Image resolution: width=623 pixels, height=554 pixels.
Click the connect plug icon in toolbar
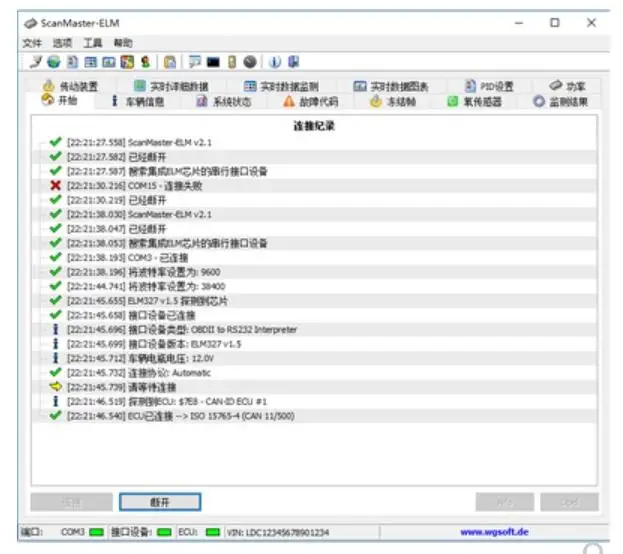tap(35, 62)
